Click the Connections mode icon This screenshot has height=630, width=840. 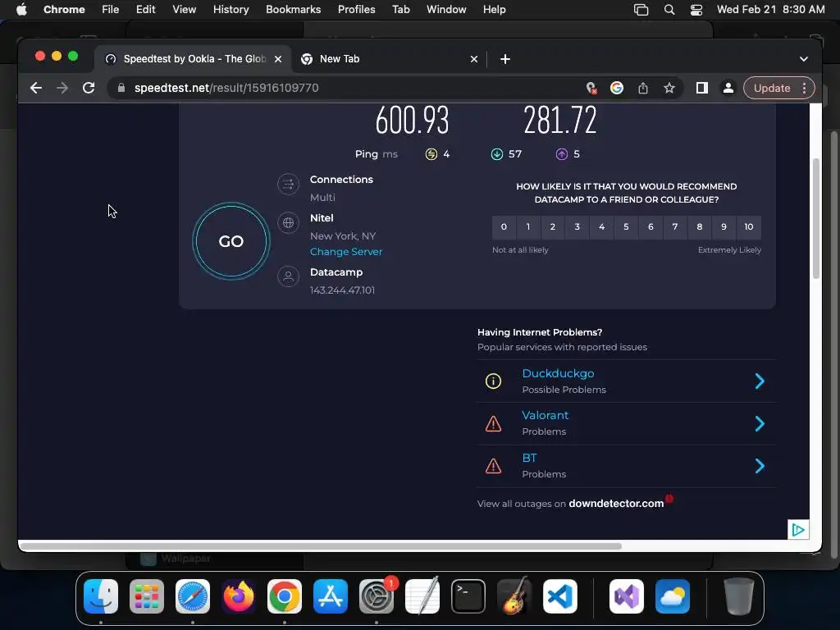(288, 185)
